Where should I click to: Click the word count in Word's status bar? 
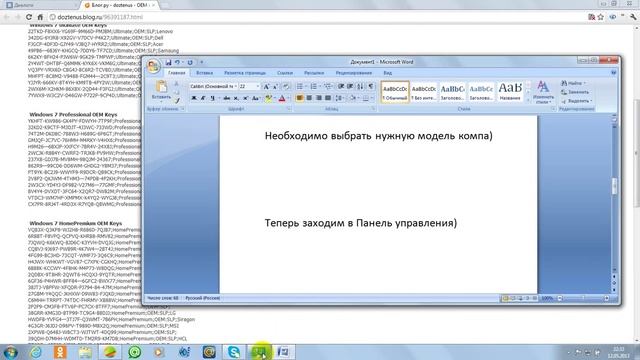click(x=163, y=298)
